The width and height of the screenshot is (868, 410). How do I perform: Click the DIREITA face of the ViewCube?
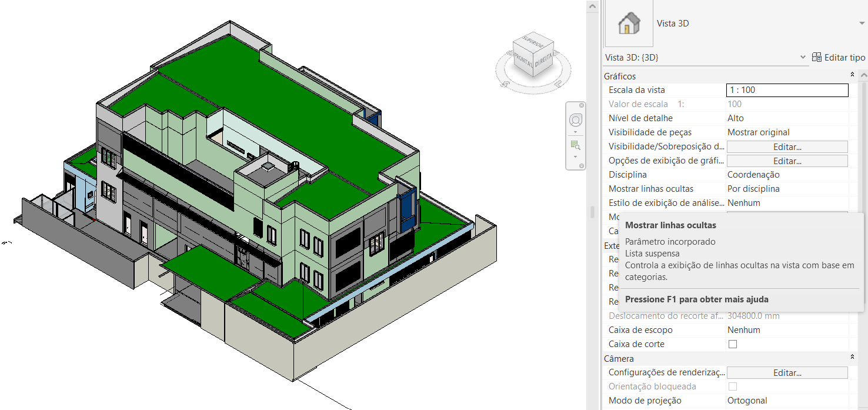[543, 60]
